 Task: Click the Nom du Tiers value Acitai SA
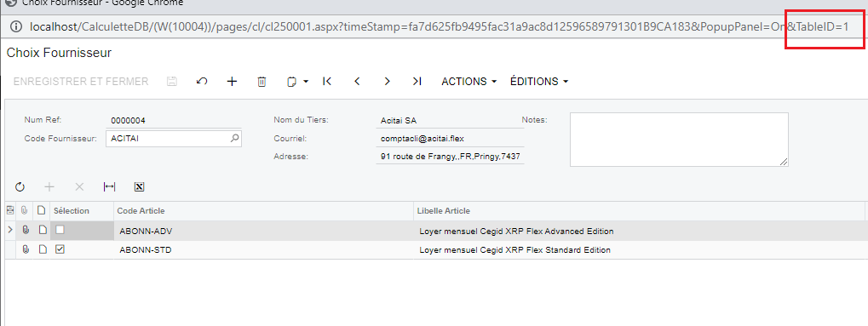(x=400, y=120)
